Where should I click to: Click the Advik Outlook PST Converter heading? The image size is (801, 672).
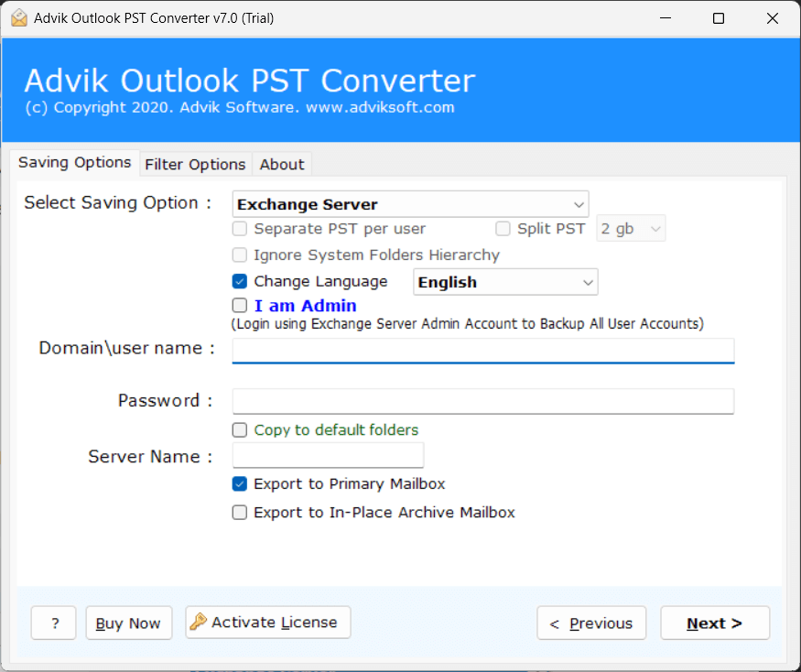coord(250,81)
